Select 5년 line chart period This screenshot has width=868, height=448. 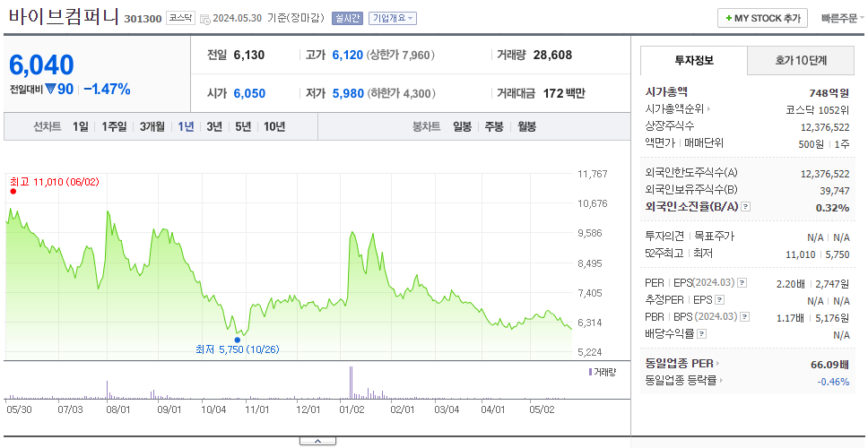click(x=243, y=126)
